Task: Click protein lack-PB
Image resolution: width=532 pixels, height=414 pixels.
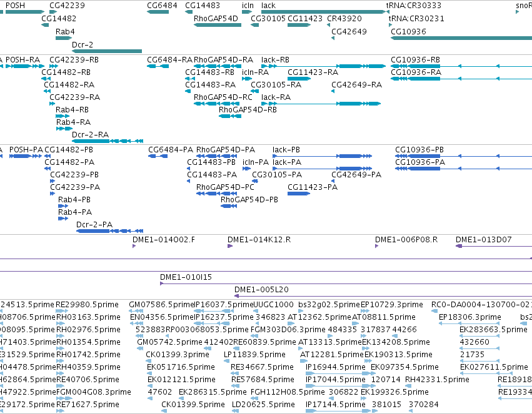Action: (x=322, y=156)
